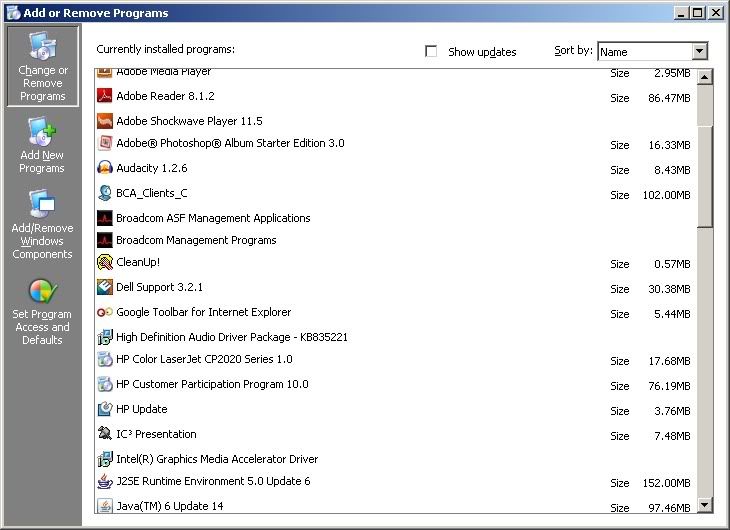Minimize the Add or Remove Programs window
730x530 pixels.
click(x=681, y=13)
